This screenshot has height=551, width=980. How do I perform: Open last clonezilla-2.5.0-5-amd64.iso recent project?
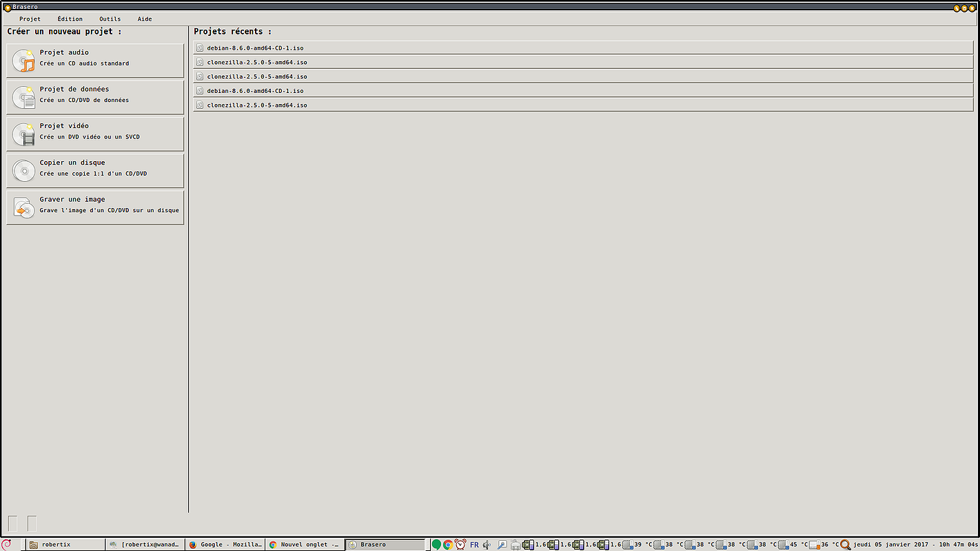(x=583, y=105)
